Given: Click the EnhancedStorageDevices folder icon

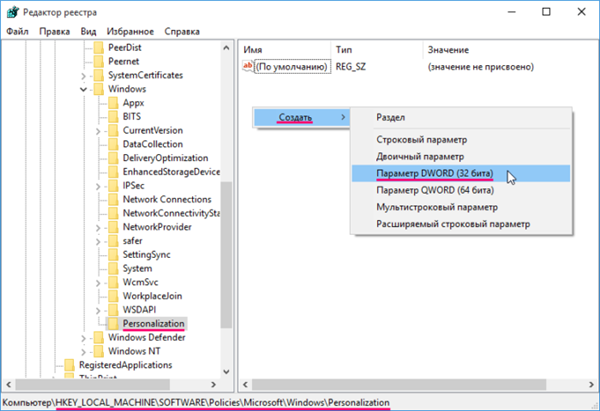Looking at the screenshot, I should (113, 171).
